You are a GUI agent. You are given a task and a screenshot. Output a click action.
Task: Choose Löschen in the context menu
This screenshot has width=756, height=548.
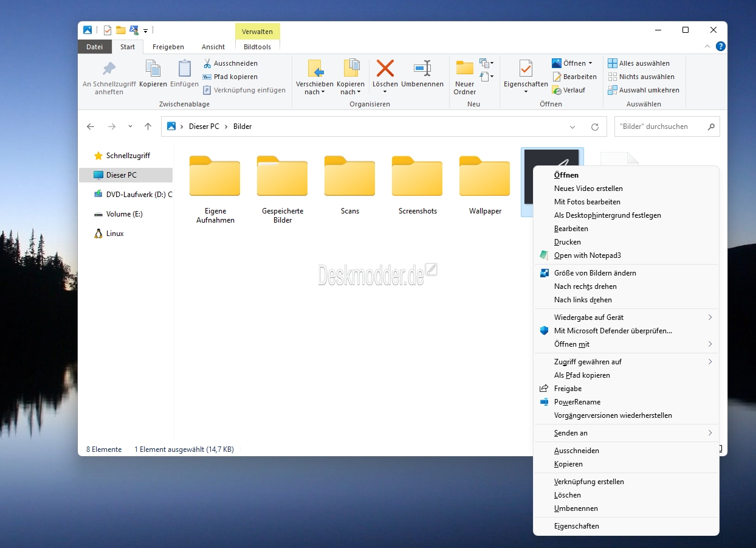coord(626,495)
